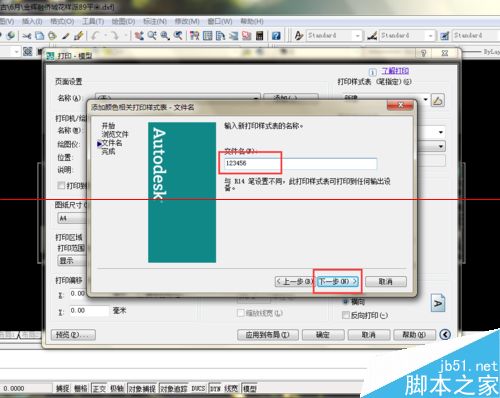Open the 显示 plot range dropdown
The height and width of the screenshot is (398, 500).
(x=72, y=260)
